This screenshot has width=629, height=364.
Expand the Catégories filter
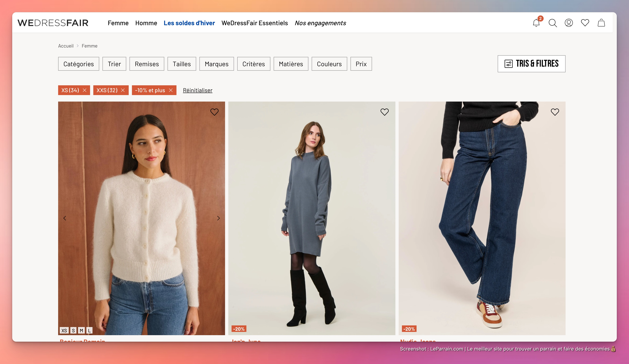78,64
